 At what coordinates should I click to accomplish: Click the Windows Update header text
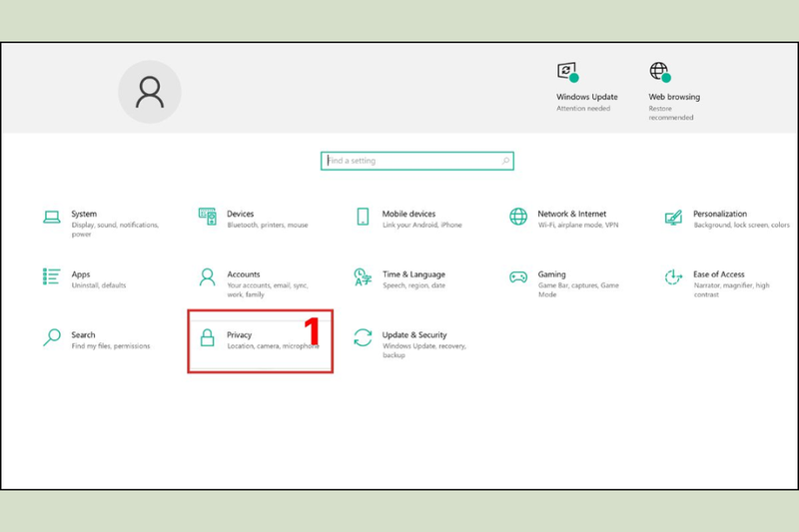click(587, 97)
